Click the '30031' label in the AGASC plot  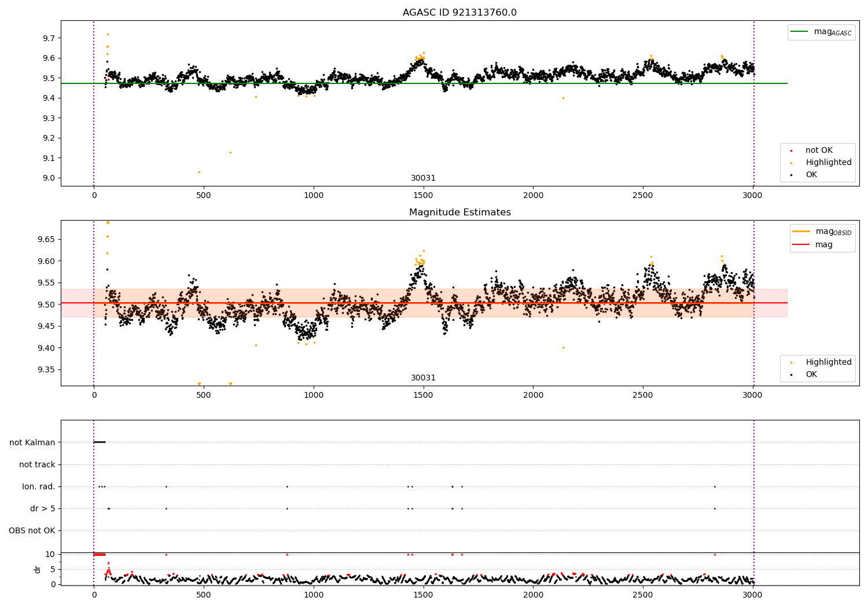tap(424, 178)
